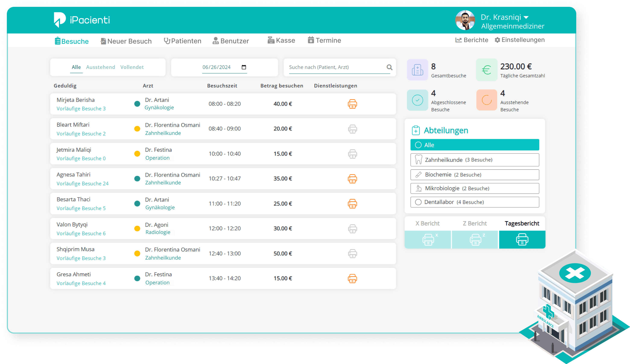This screenshot has height=364, width=630.
Task: Click yellow status dot for Valon Bytyqi
Action: pos(137,228)
